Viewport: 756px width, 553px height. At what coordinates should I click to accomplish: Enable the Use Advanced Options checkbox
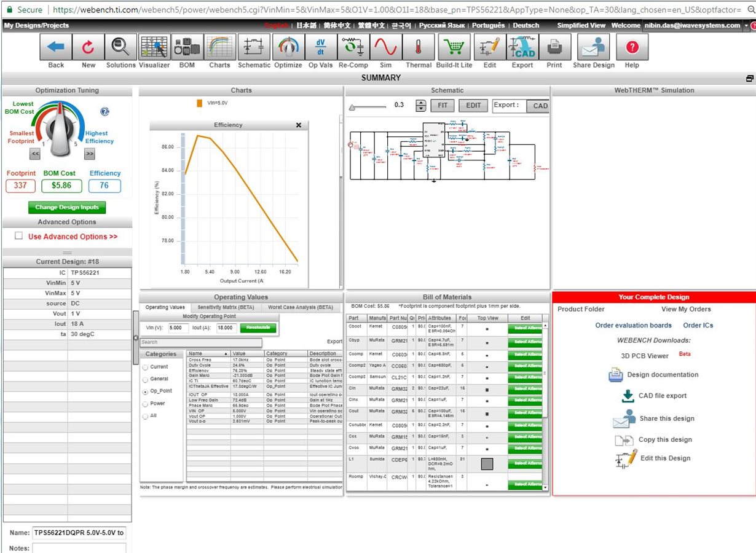[x=18, y=236]
